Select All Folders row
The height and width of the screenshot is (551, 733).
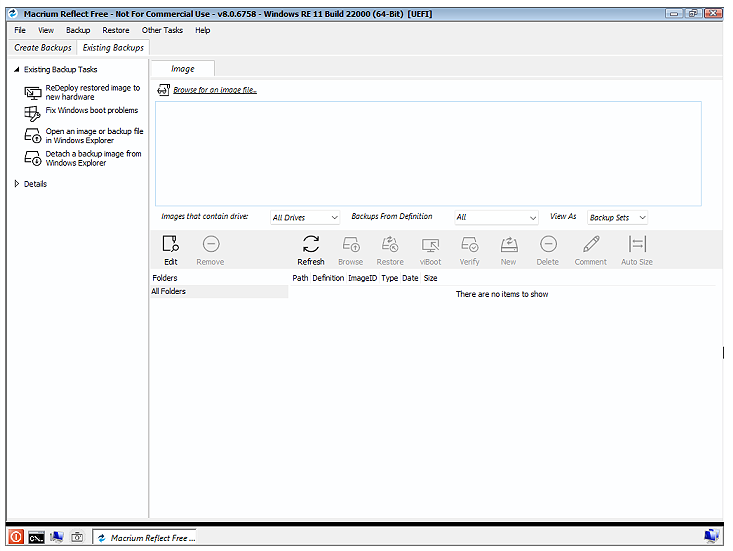click(x=219, y=291)
